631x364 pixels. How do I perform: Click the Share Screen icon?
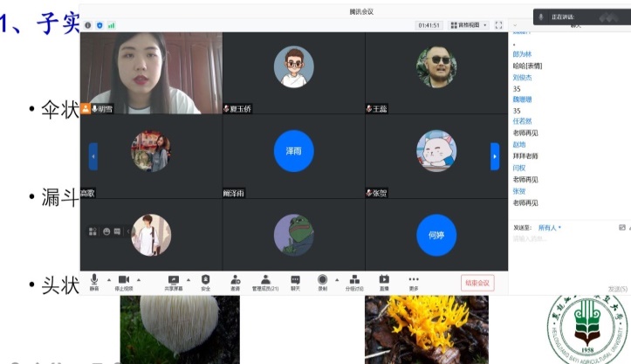coord(173,280)
